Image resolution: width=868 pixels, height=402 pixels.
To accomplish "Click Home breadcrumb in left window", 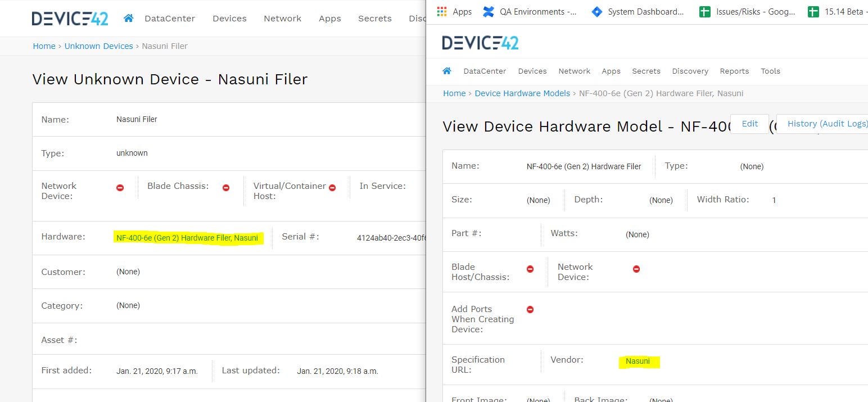I will click(x=44, y=46).
